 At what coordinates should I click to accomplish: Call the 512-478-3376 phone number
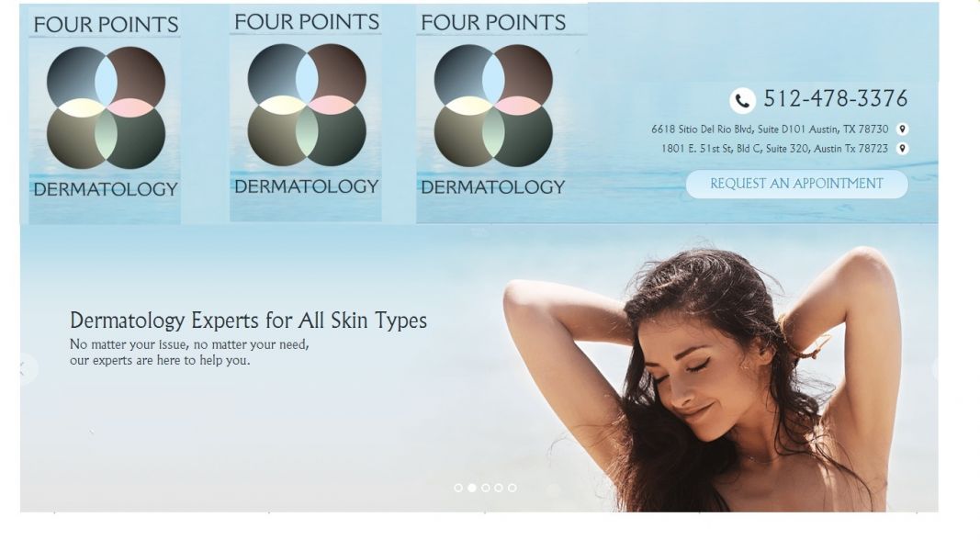click(x=836, y=98)
